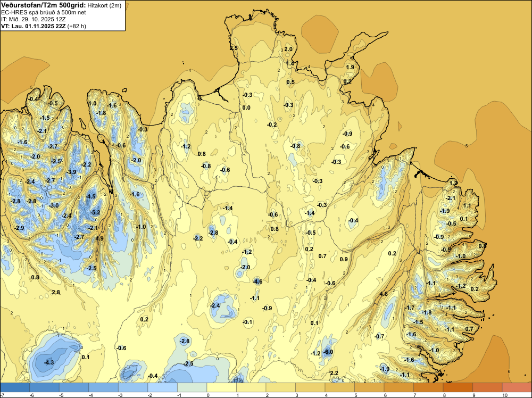Image resolution: width=532 pixels, height=398 pixels.
Task: Select the legend color swatch between 5 and 6
Action: 369,387
